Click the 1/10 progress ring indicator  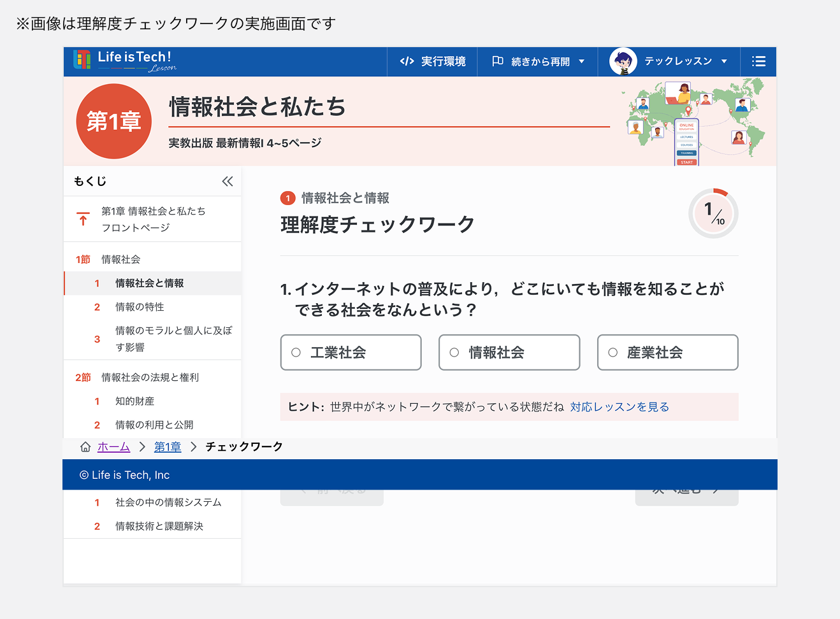point(714,213)
